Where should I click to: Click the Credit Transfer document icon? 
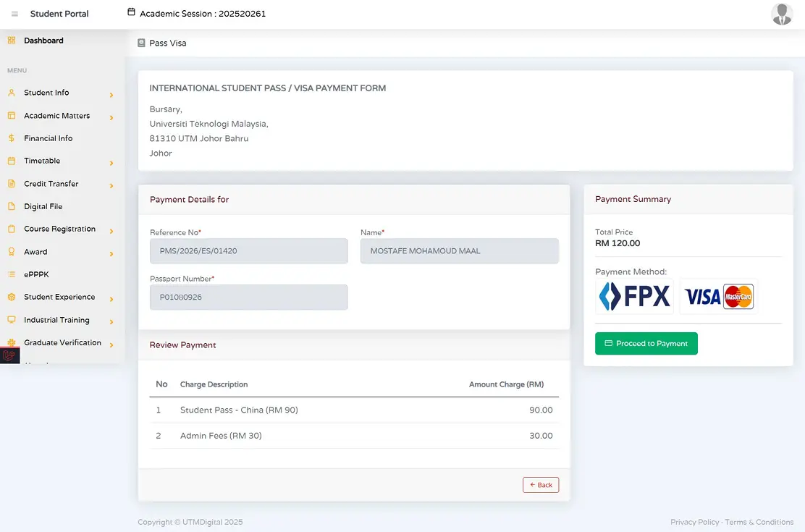[x=12, y=183]
